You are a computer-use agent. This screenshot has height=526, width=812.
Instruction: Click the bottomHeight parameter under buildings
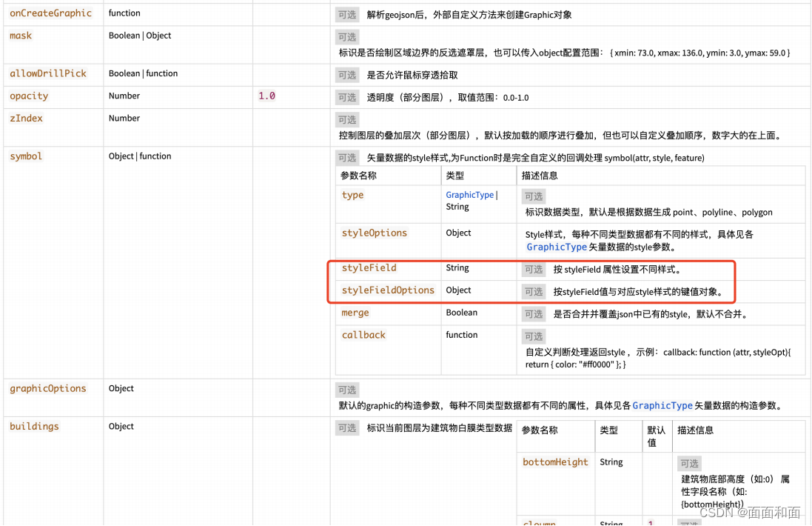click(555, 462)
